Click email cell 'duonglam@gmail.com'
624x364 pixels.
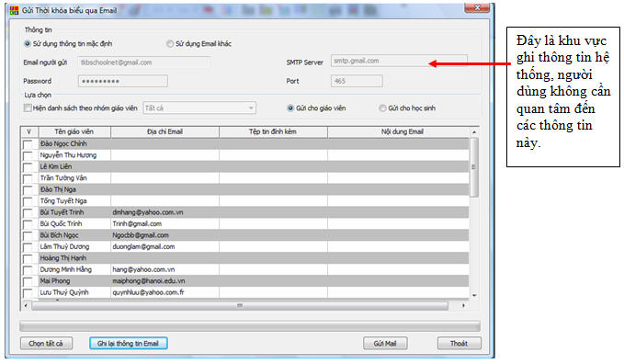click(x=165, y=247)
